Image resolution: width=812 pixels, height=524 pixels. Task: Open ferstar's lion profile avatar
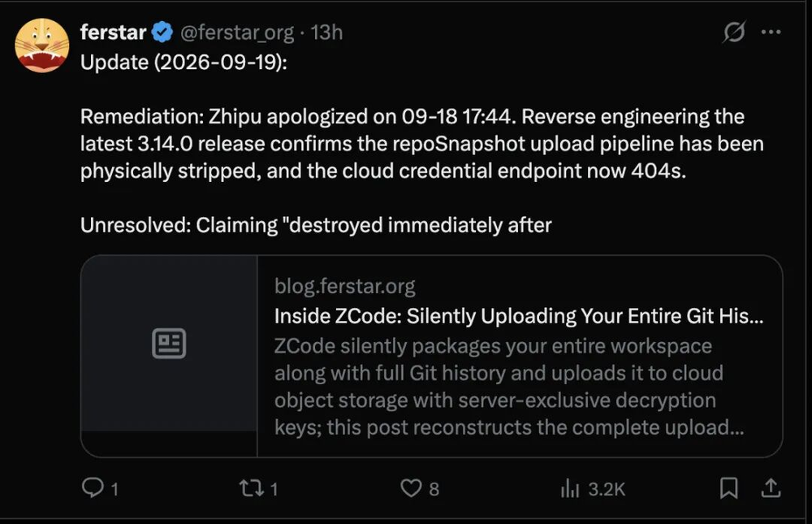coord(42,45)
